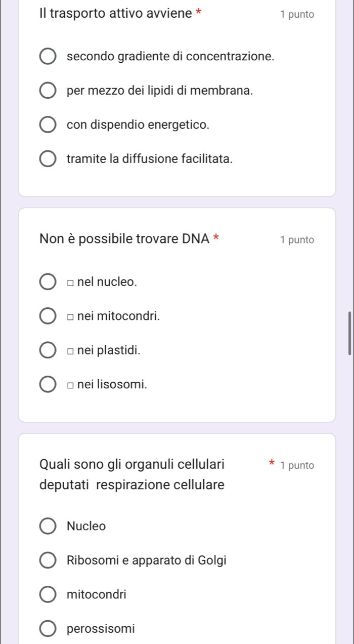Click the page scrollbar handle
Viewport: 354px width, 644px height.
point(349,333)
